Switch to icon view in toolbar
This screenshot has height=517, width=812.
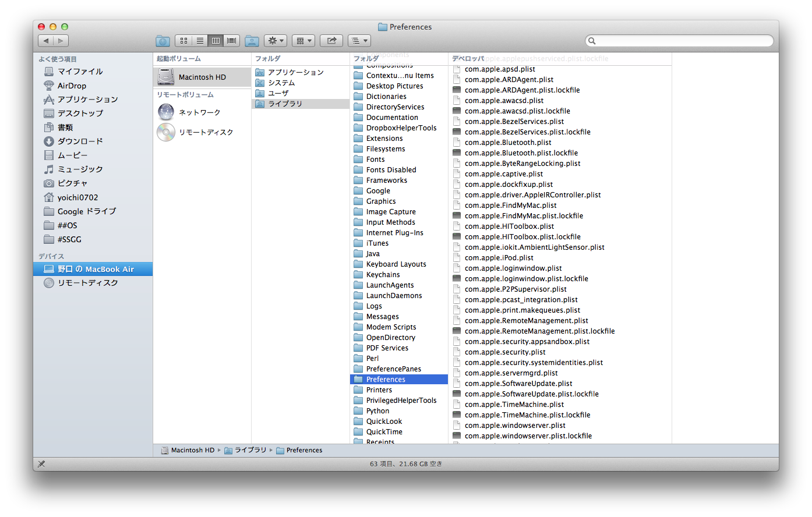pyautogui.click(x=183, y=41)
